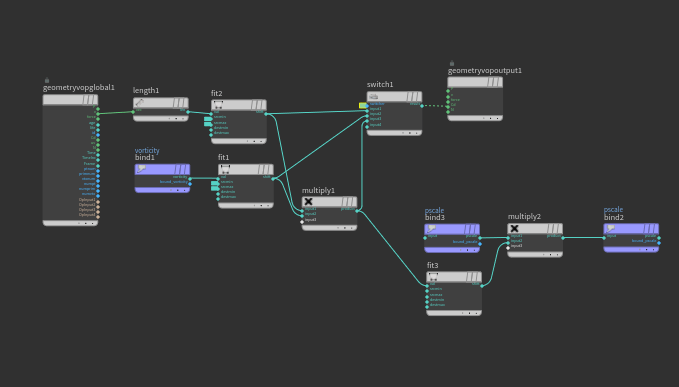The width and height of the screenshot is (679, 387).
Task: Click the X icon on multiply1 node
Action: [308, 201]
